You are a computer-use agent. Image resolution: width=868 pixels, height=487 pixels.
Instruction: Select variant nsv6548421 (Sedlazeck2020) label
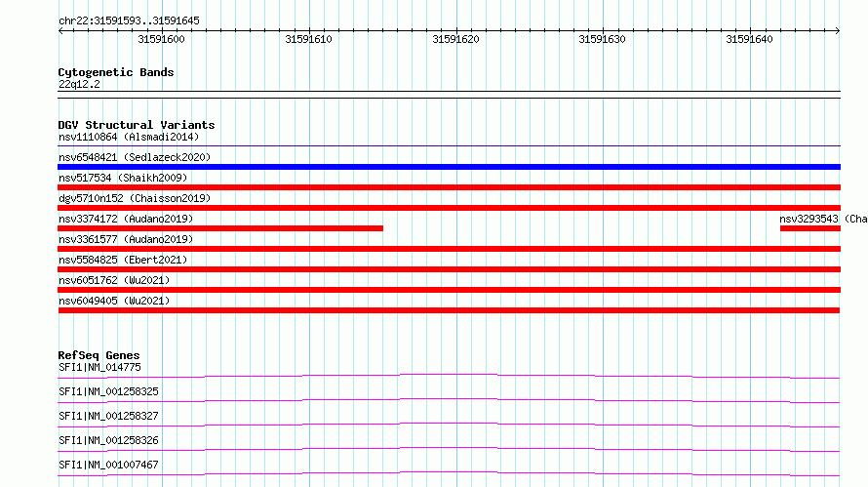pyautogui.click(x=135, y=157)
